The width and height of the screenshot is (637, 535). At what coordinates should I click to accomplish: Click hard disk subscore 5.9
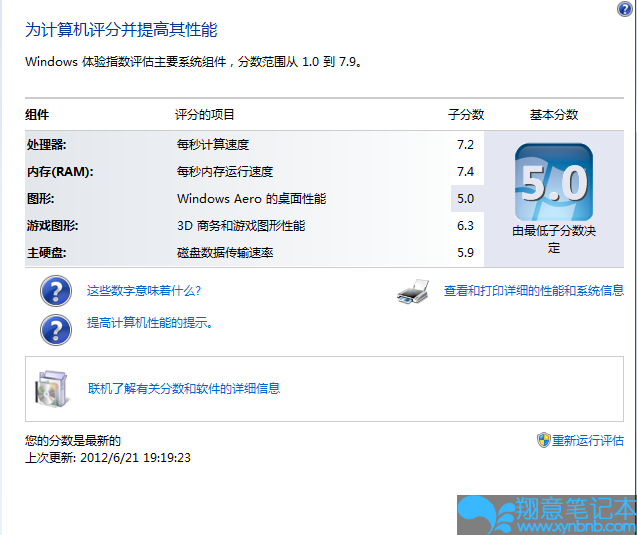pyautogui.click(x=466, y=253)
